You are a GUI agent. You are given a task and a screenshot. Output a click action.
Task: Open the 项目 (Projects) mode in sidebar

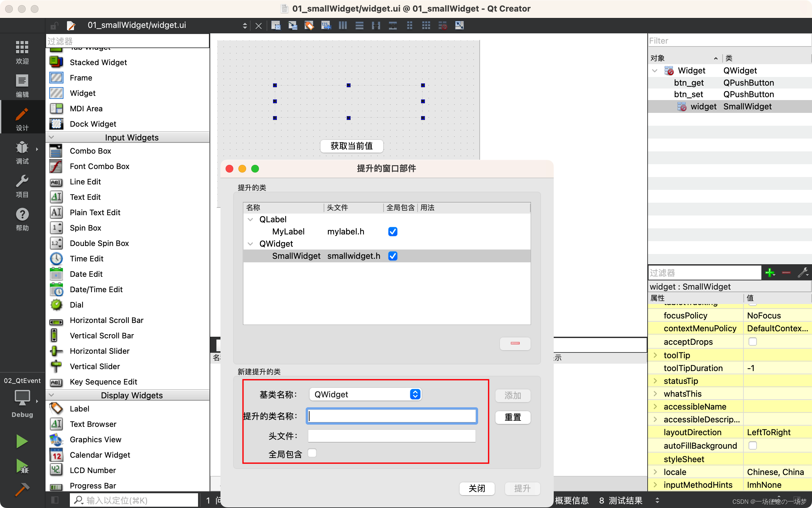pyautogui.click(x=21, y=186)
